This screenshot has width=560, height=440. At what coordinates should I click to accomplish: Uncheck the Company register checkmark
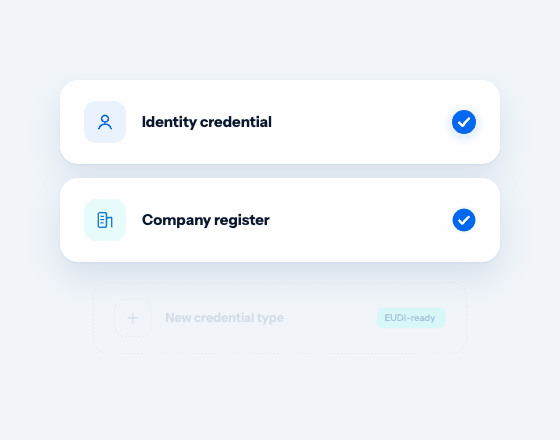click(464, 220)
